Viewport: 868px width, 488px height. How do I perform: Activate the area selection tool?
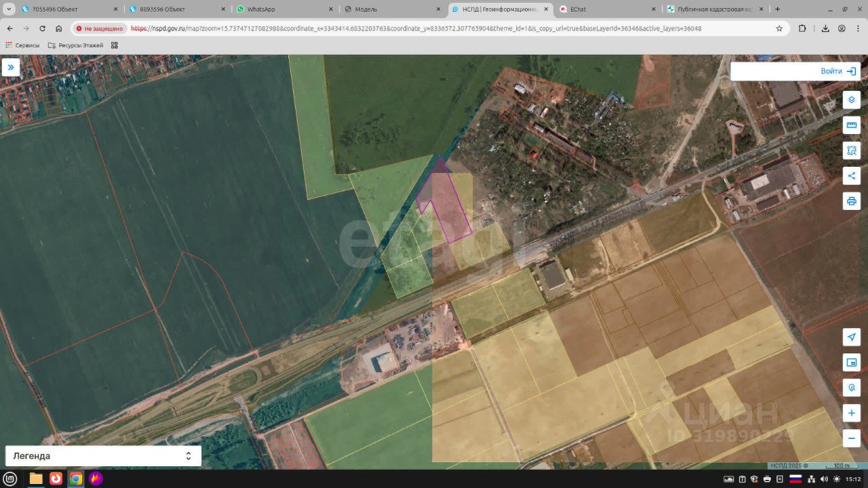click(x=851, y=150)
